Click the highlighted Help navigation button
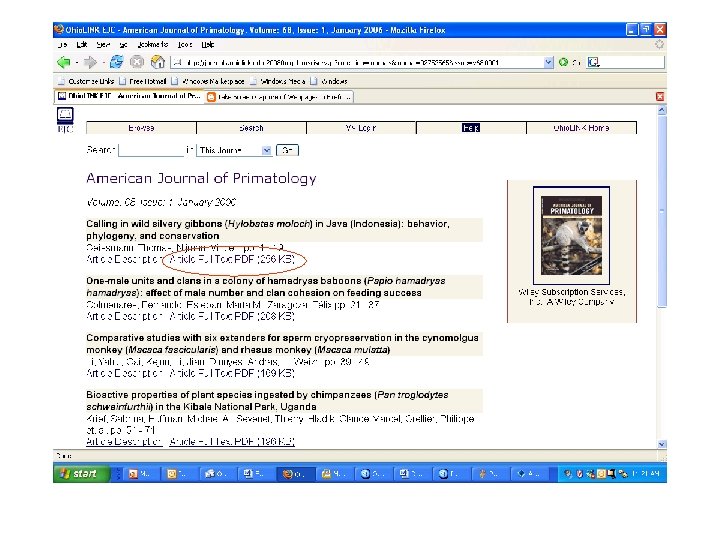Image resolution: width=720 pixels, height=540 pixels. click(x=471, y=128)
